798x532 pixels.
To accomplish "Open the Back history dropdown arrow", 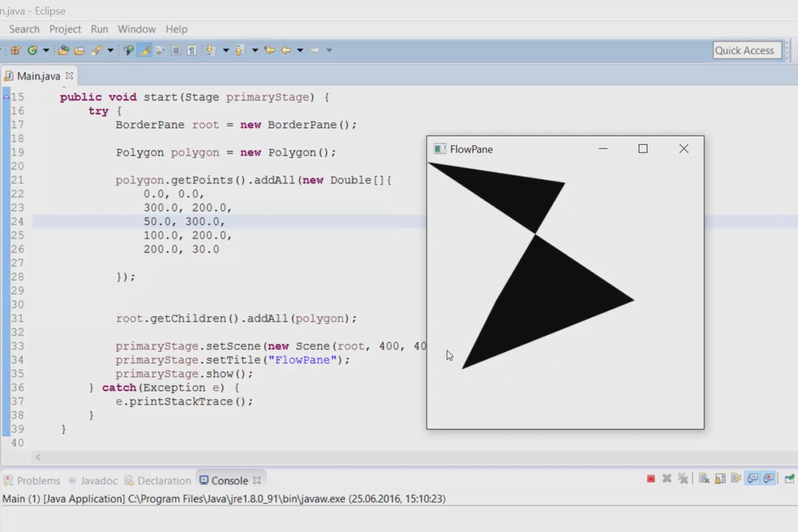I will coord(300,50).
